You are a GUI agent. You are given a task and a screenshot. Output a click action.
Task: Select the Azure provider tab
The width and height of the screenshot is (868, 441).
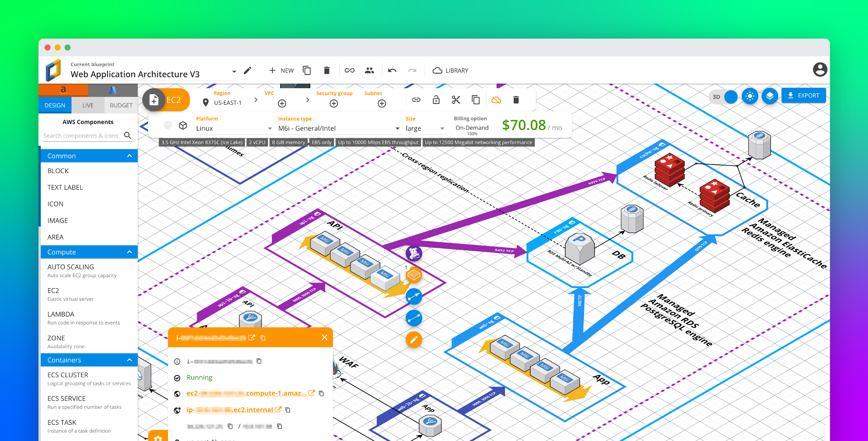click(113, 90)
